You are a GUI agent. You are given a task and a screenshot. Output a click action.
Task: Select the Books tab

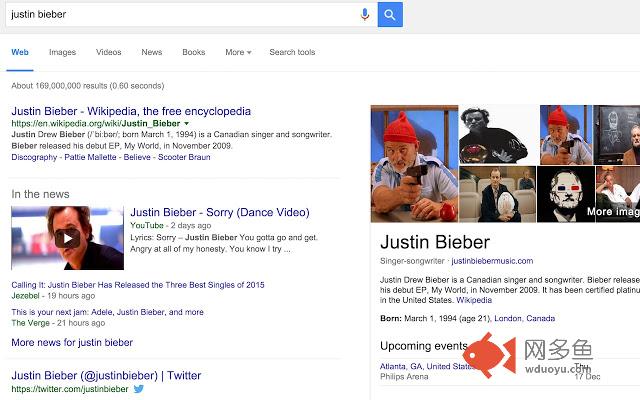point(193,52)
